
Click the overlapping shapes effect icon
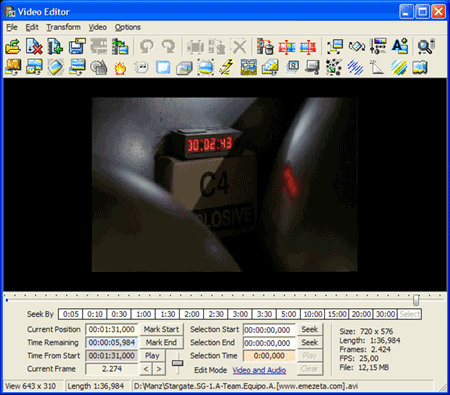tap(99, 68)
